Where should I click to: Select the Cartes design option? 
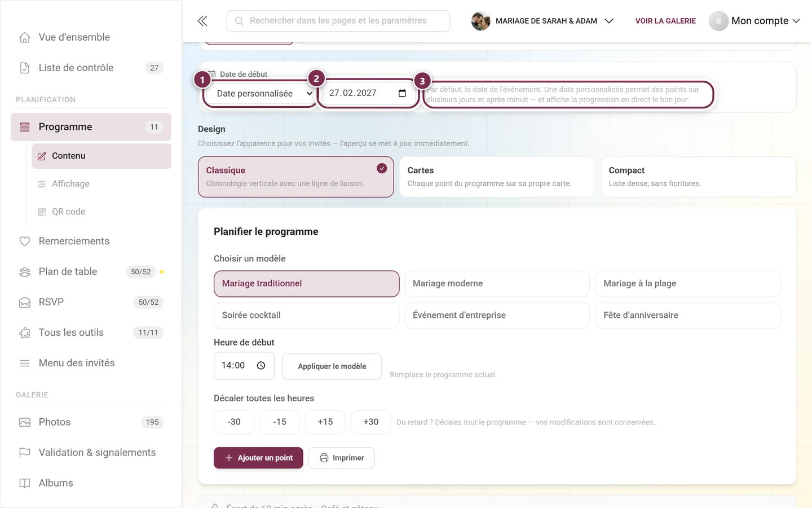click(x=497, y=177)
